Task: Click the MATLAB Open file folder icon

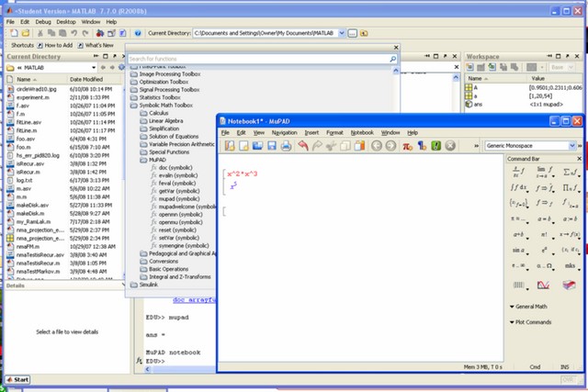Action: click(25, 33)
